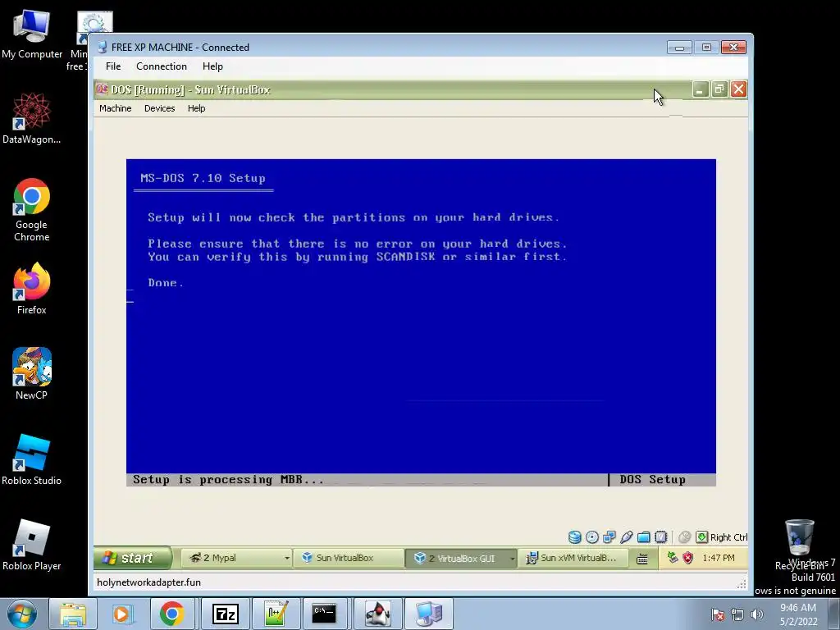The width and height of the screenshot is (840, 630).
Task: Click the window resize grip corner
Action: pyautogui.click(x=742, y=583)
